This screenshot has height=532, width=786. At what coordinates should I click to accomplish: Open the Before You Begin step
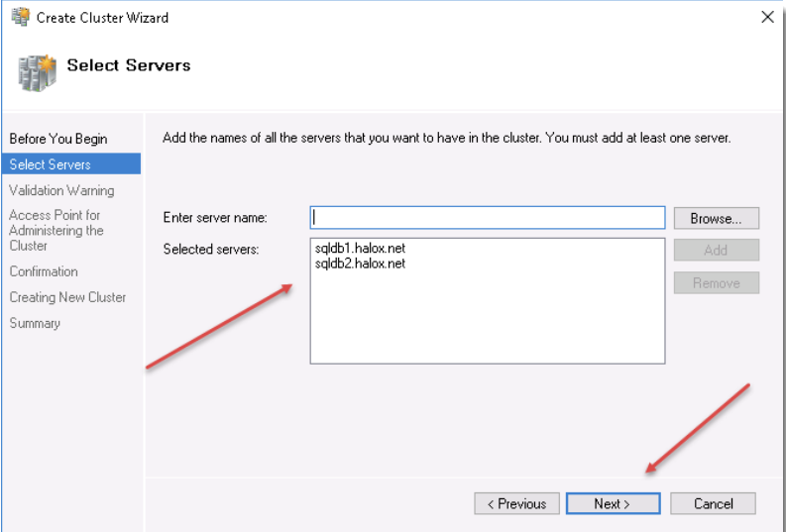[58, 139]
